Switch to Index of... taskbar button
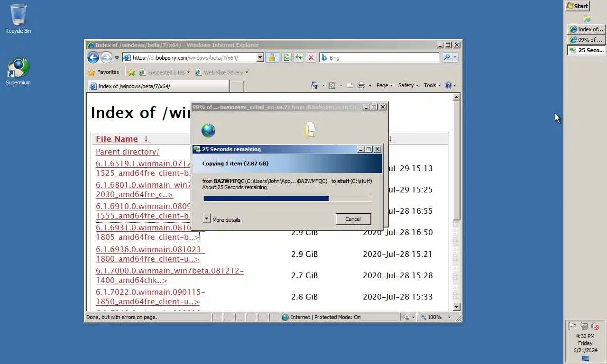 (586, 29)
